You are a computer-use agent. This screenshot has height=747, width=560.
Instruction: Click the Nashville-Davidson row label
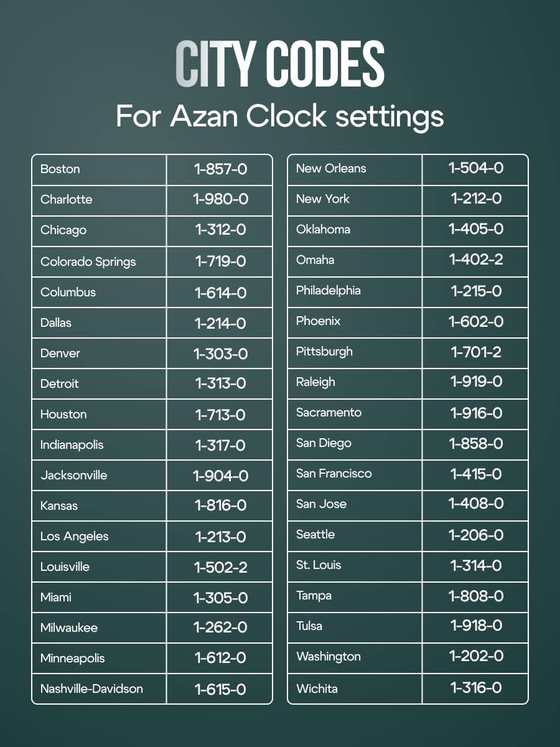[91, 688]
